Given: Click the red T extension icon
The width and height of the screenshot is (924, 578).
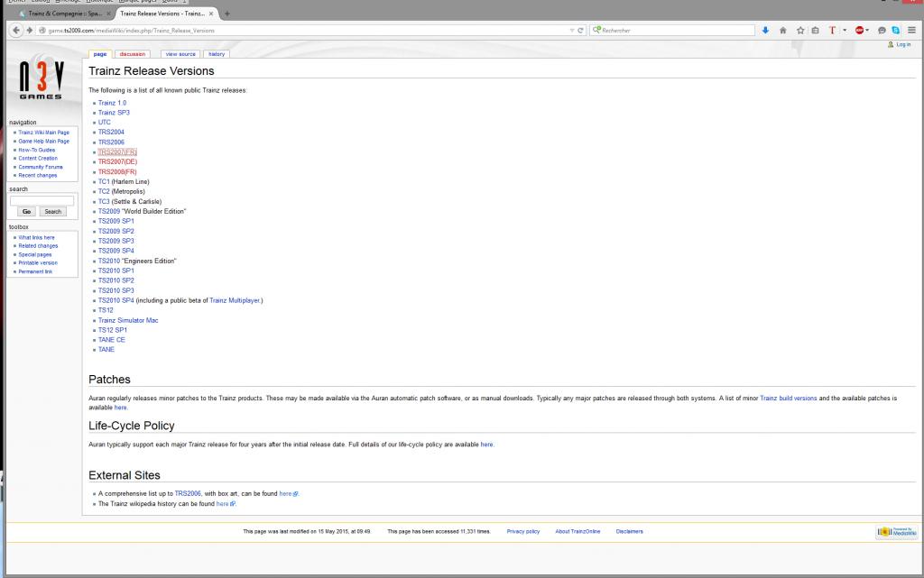Looking at the screenshot, I should (x=832, y=30).
